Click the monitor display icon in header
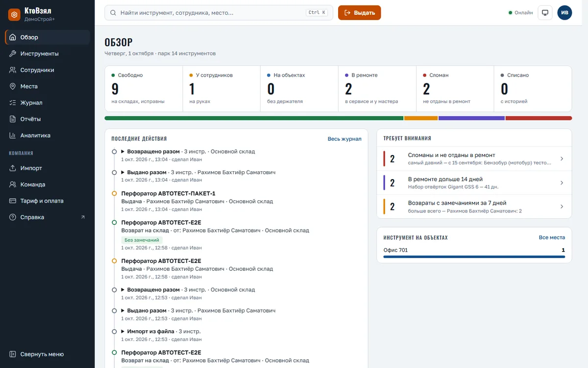The width and height of the screenshot is (588, 368). pyautogui.click(x=545, y=13)
